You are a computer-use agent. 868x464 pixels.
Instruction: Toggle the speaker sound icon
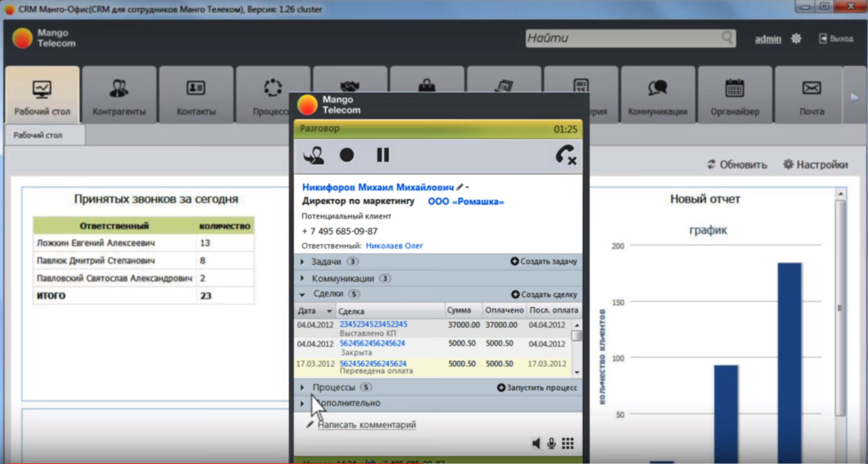coord(537,444)
